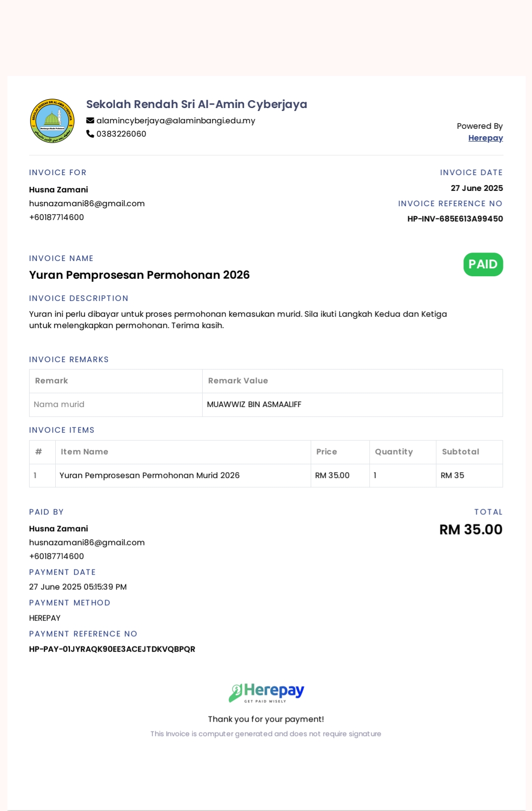Click the MUAWWIZ BIN ASMAALIFF remark value
Screen dimensions: 532x811
click(254, 405)
